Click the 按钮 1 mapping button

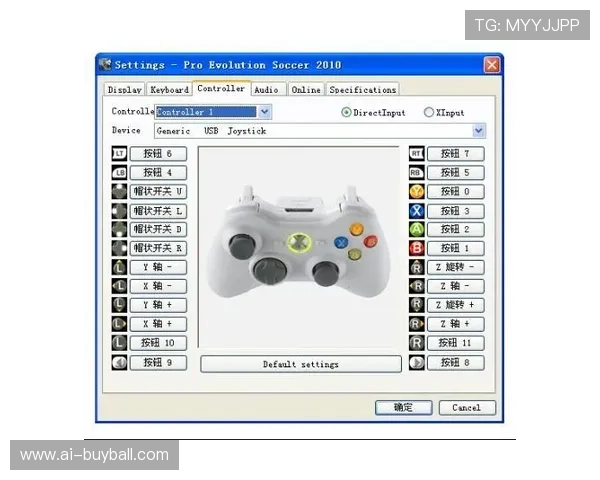pos(455,248)
